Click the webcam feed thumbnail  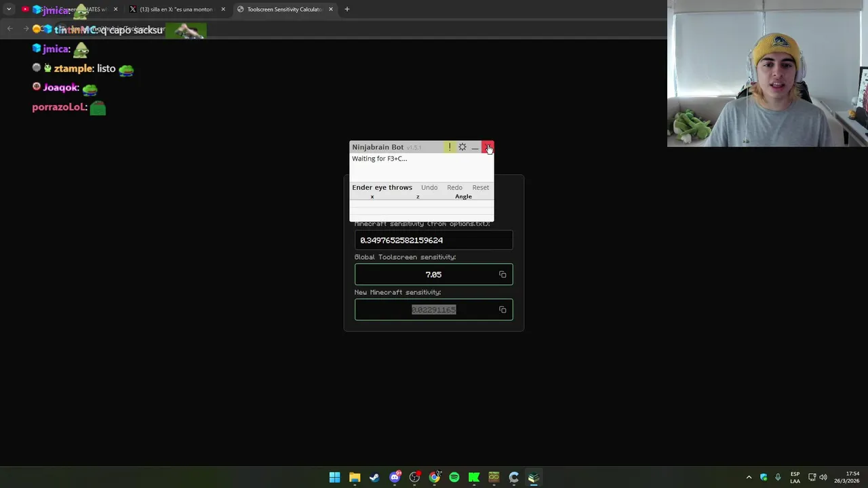pyautogui.click(x=768, y=73)
